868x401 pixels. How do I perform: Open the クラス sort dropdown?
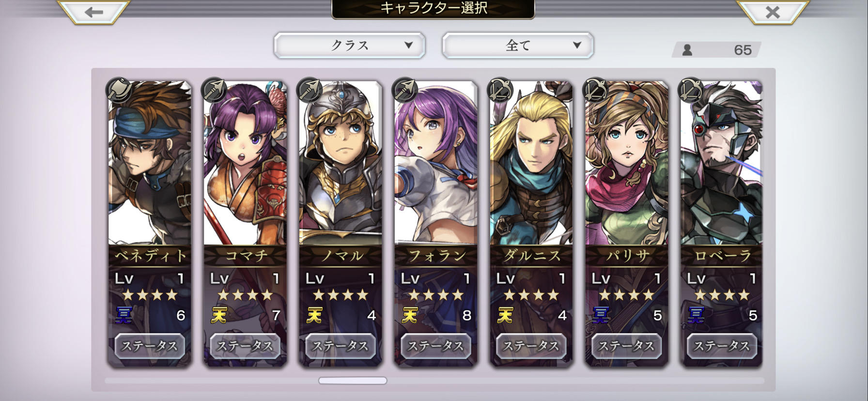pos(350,46)
